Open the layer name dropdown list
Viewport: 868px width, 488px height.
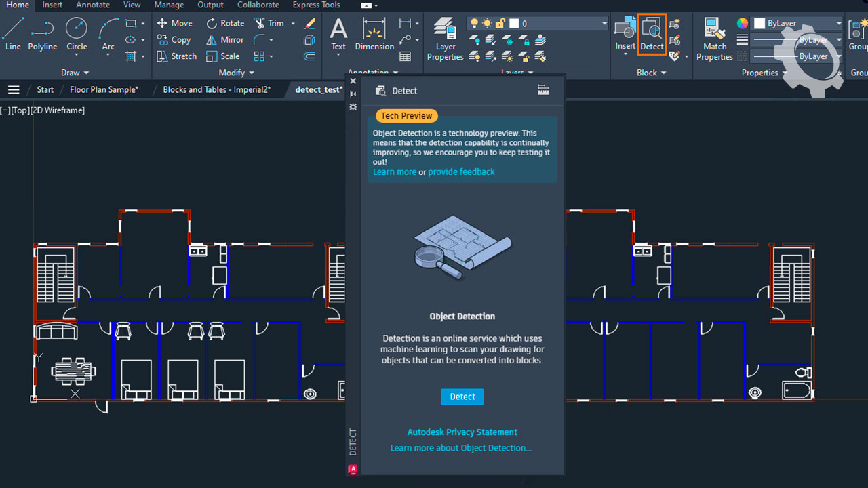(x=604, y=24)
